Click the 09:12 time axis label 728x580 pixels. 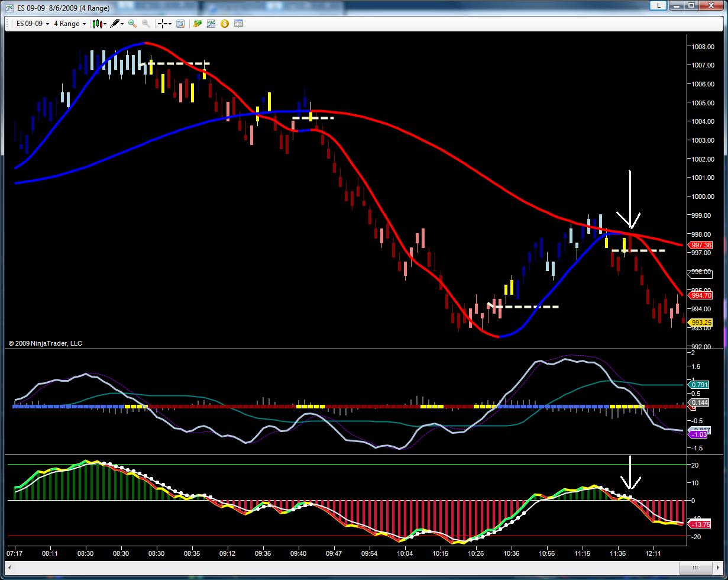pos(228,554)
